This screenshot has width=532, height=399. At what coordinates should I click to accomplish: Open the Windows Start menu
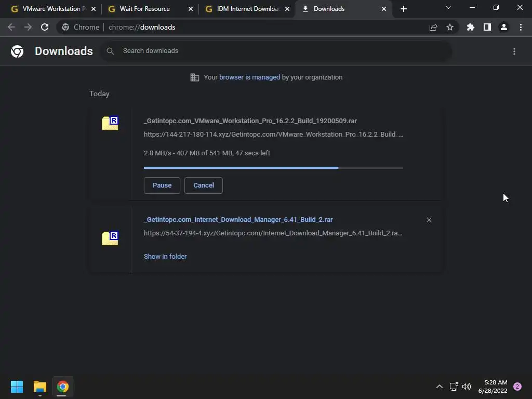[17, 387]
